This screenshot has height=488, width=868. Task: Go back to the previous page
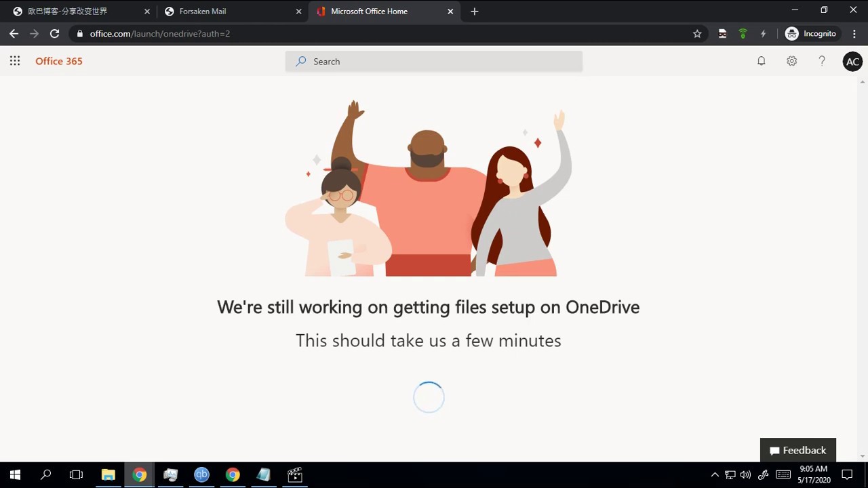tap(14, 33)
